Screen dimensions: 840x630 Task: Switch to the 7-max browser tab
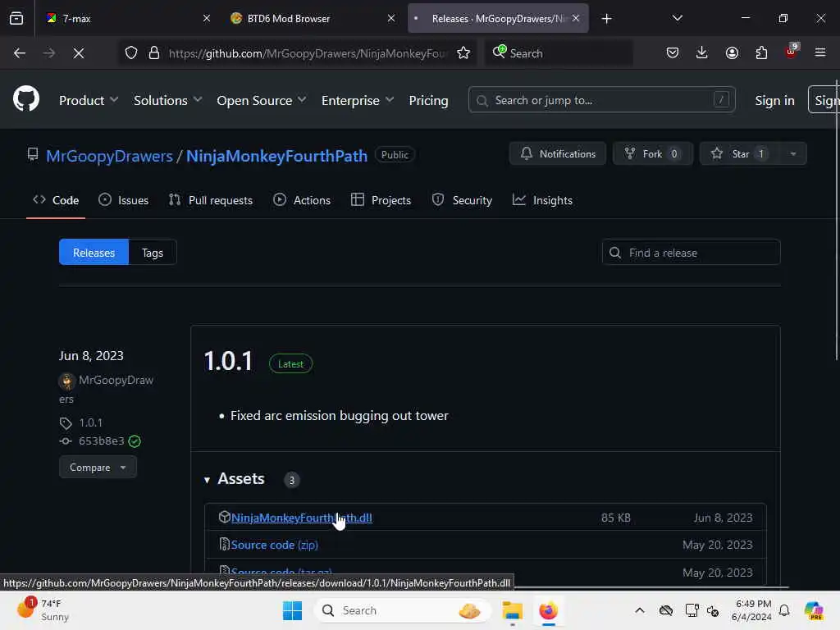coord(127,18)
